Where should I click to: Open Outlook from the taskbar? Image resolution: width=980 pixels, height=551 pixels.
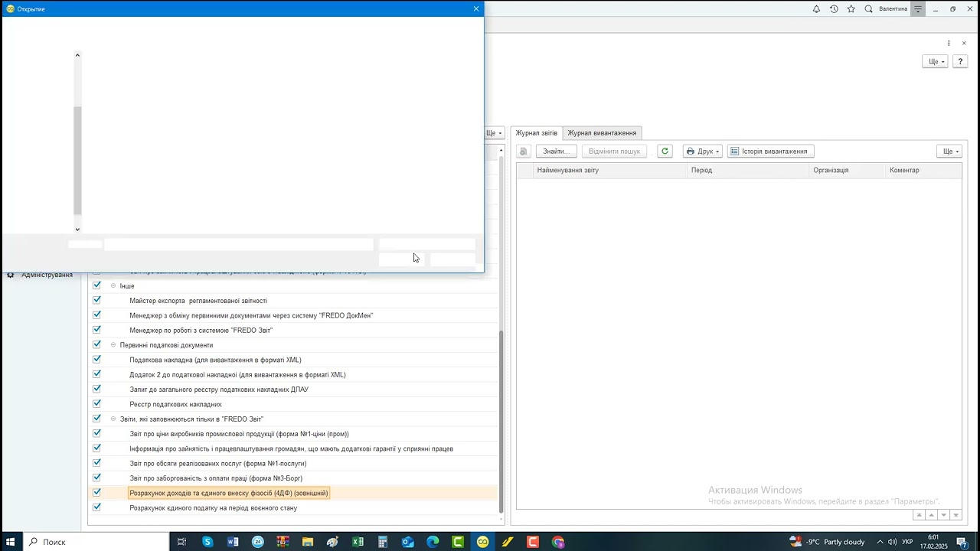click(407, 542)
